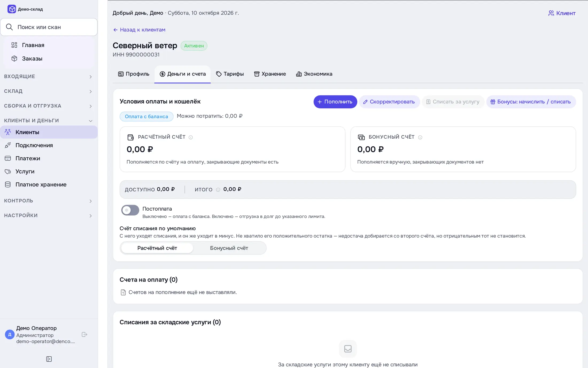
Task: Open Главная dashboard icon in sidebar
Action: click(x=14, y=45)
